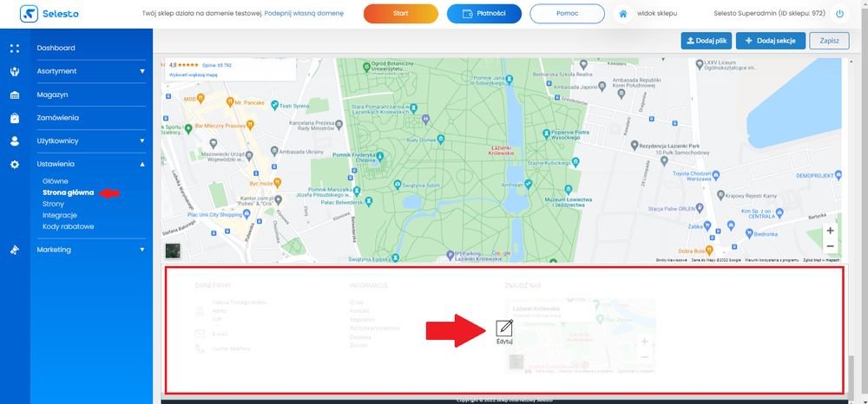Open Magazyn in the sidebar
Screen dimensions: 868x404
coord(53,94)
